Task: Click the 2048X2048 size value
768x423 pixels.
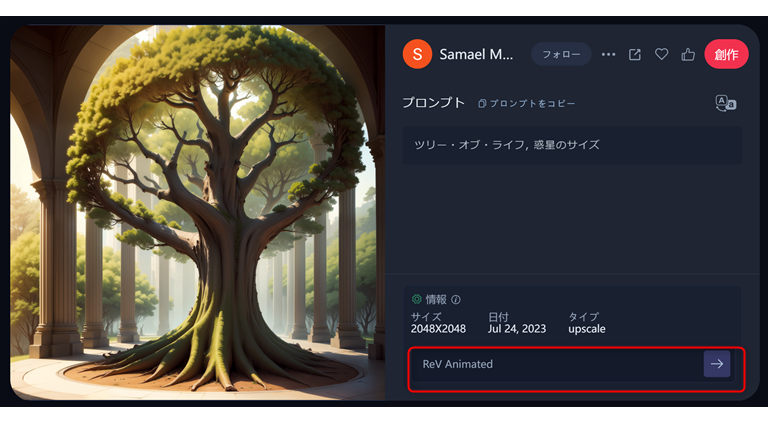Action: 438,329
